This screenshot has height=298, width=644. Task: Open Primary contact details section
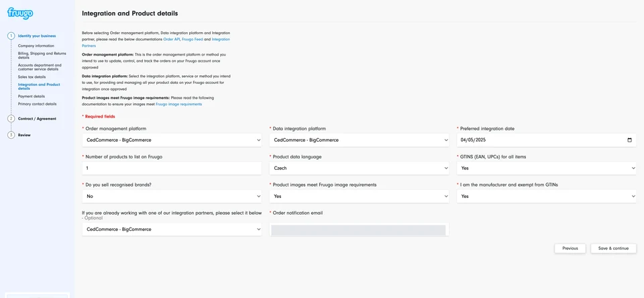tap(38, 104)
